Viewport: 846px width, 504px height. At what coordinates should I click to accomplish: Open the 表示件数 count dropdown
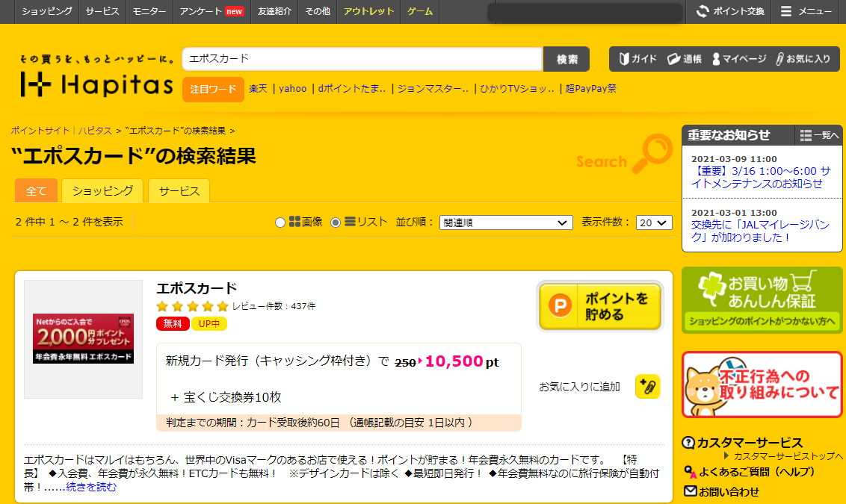pos(654,223)
